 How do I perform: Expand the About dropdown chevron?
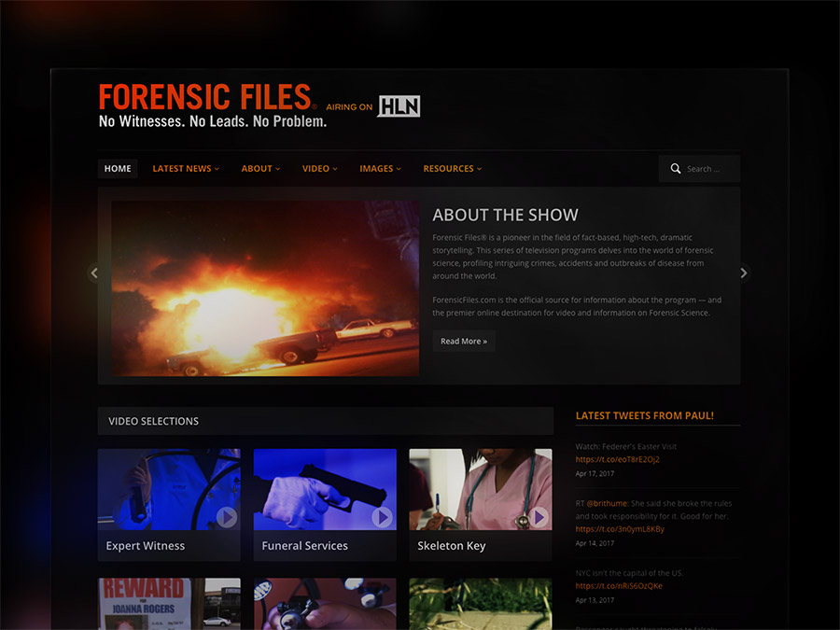(277, 169)
